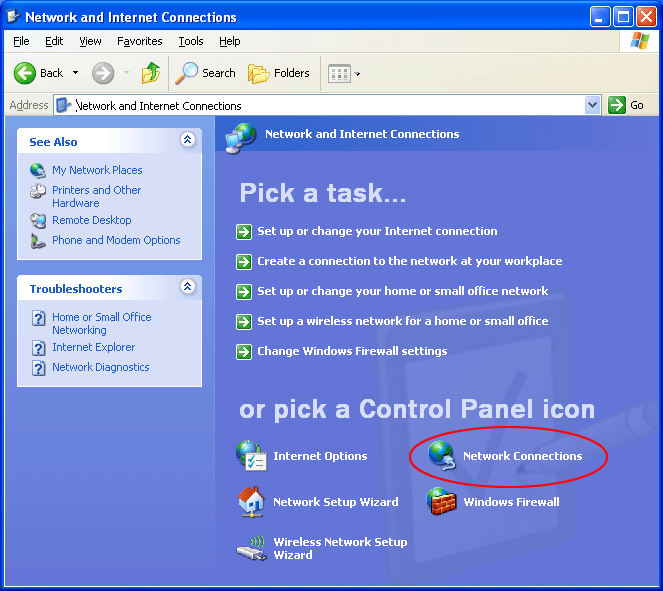Select Change Windows Firewall settings text

[352, 351]
